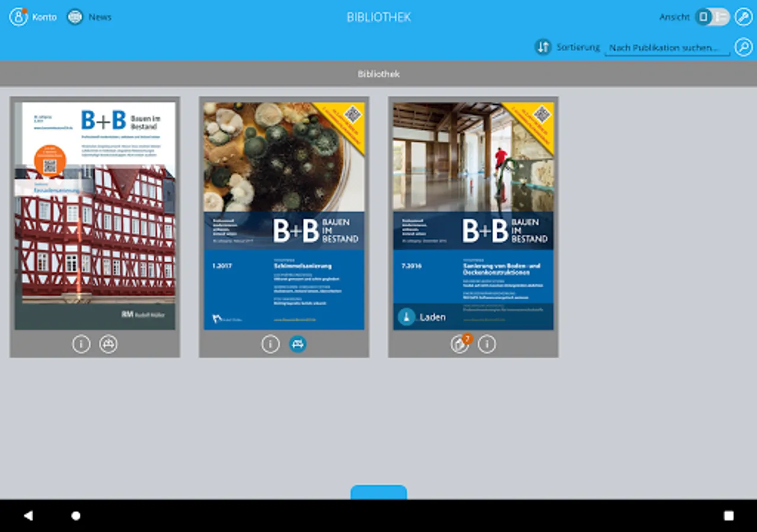Image resolution: width=757 pixels, height=532 pixels.
Task: Tap the Android back button
Action: (28, 515)
